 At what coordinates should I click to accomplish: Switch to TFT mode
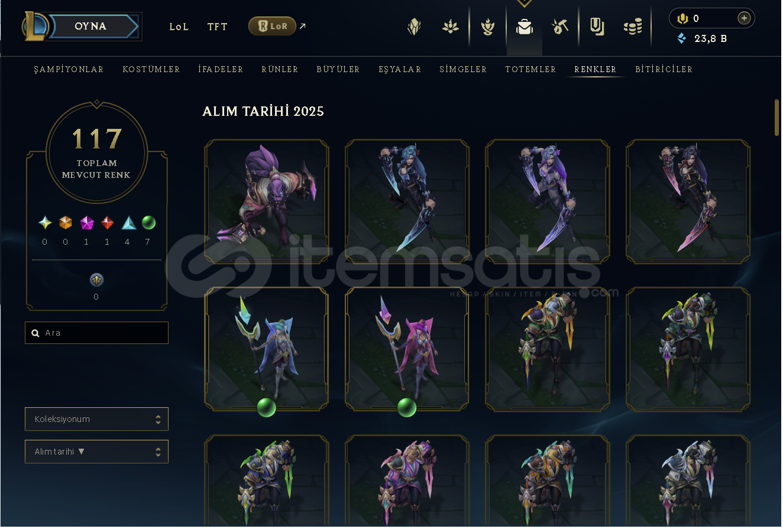pyautogui.click(x=217, y=27)
